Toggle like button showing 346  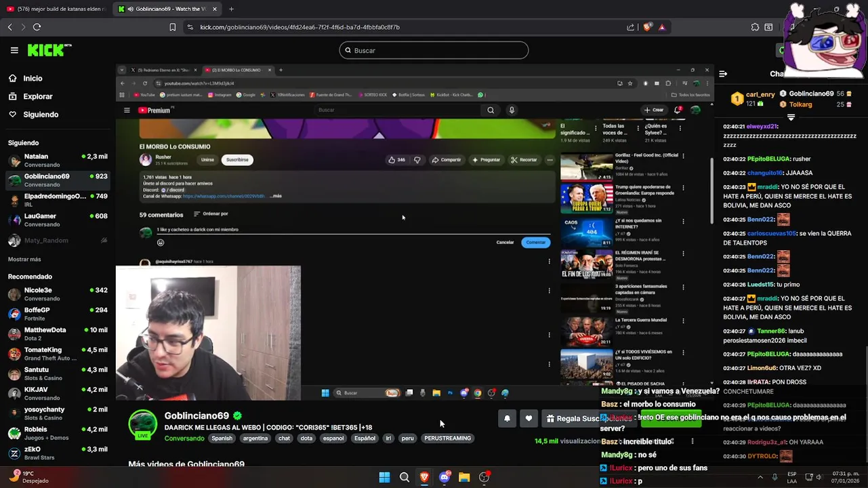click(396, 160)
